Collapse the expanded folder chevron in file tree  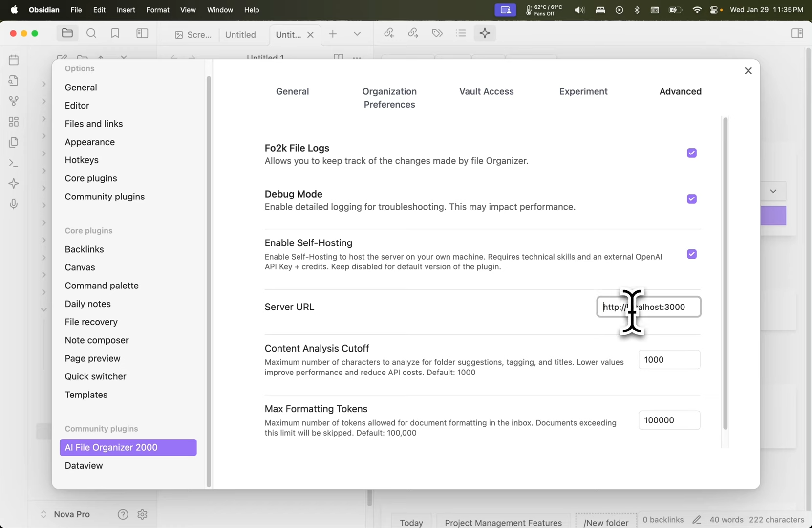click(43, 310)
